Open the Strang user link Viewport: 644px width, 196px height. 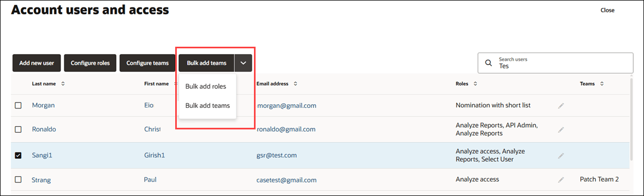click(x=41, y=180)
